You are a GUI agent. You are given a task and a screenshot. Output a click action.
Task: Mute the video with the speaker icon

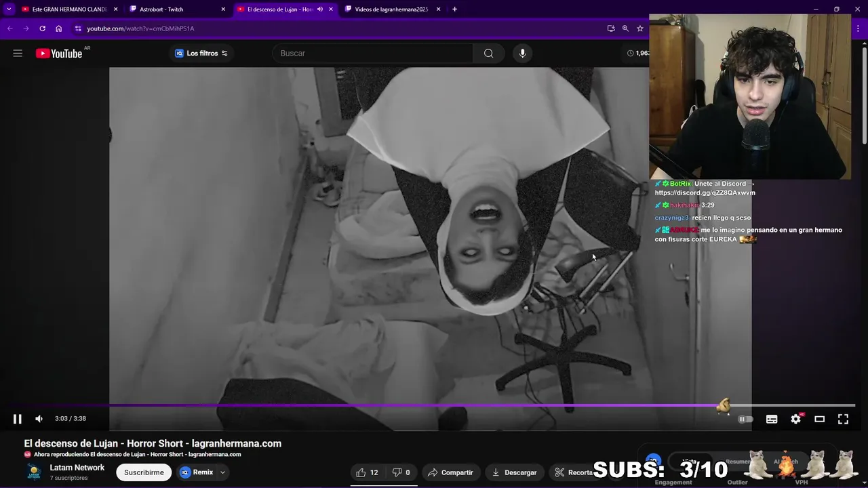pyautogui.click(x=39, y=419)
